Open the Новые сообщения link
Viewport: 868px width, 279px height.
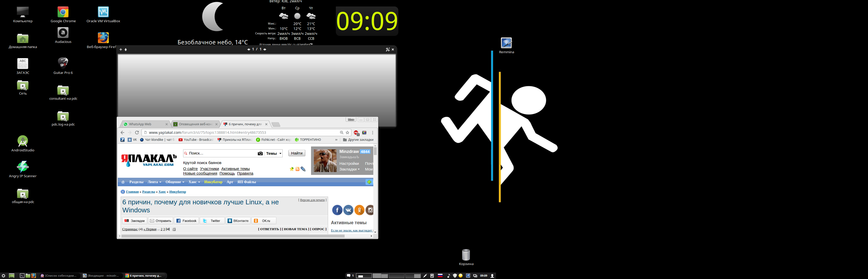(x=200, y=174)
